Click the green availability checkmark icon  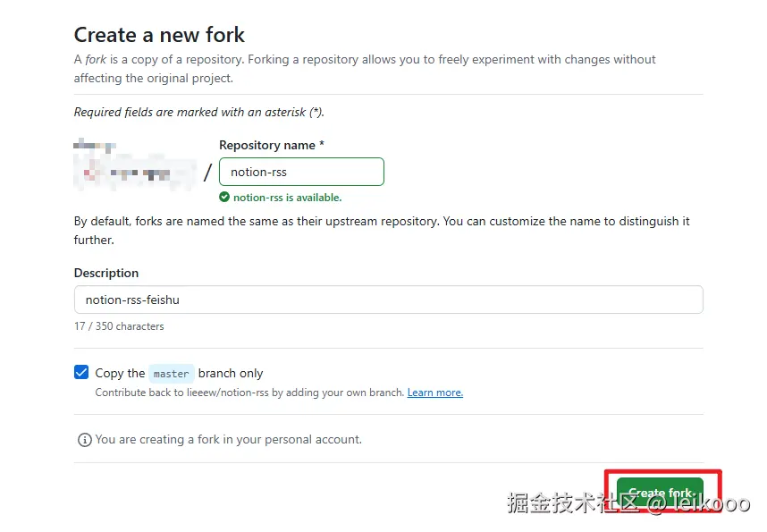point(224,198)
